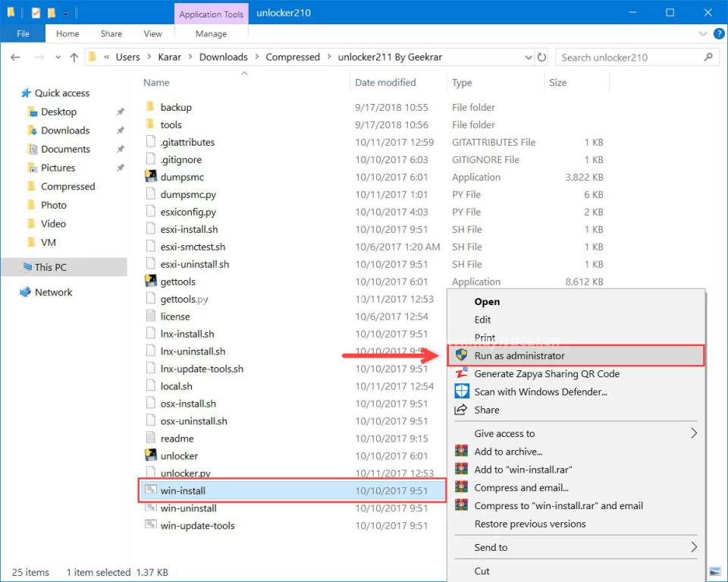Click the Up one level arrow
Screen dimensions: 728x582
74,58
